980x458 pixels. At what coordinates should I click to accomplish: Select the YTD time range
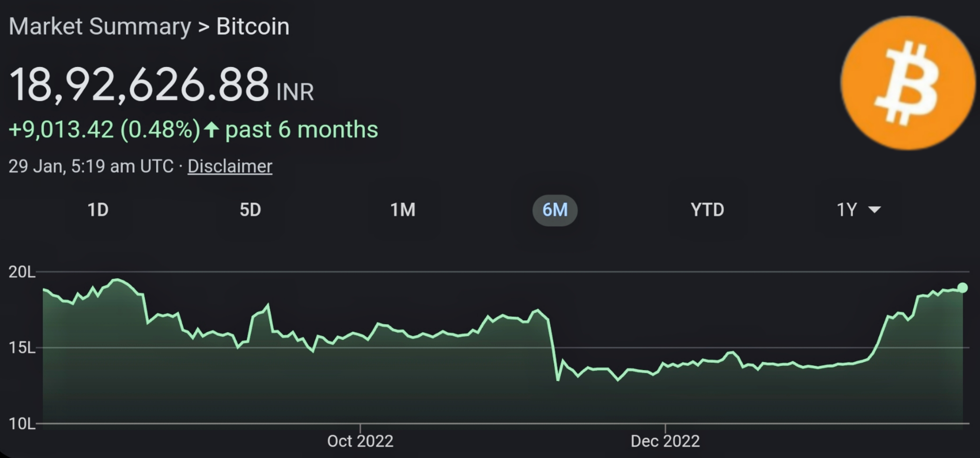707,210
